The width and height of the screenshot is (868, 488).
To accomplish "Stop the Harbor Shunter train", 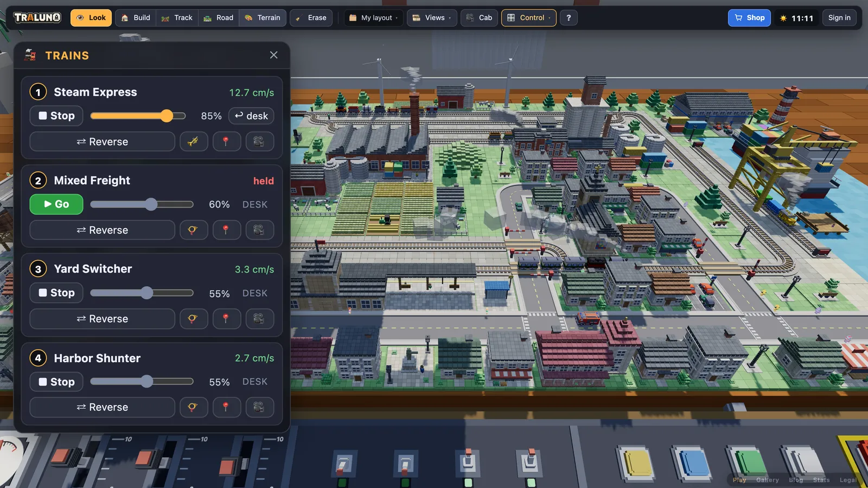I will pos(56,382).
